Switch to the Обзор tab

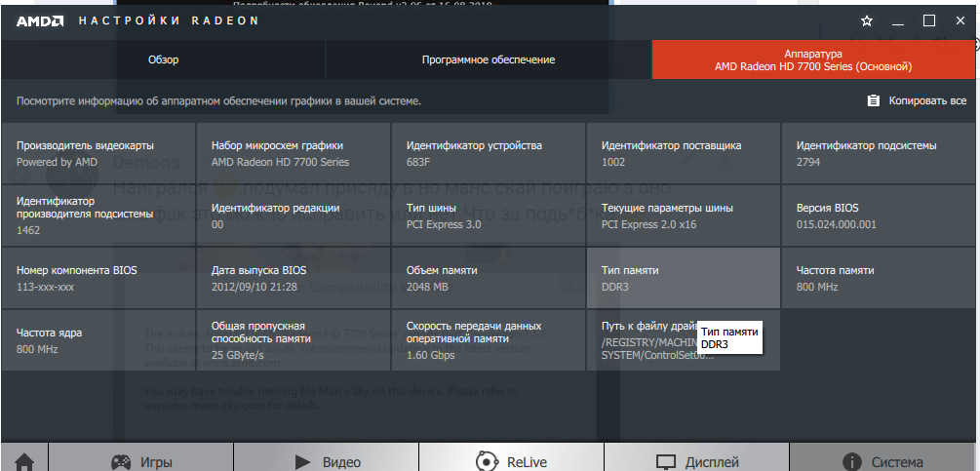(x=163, y=59)
